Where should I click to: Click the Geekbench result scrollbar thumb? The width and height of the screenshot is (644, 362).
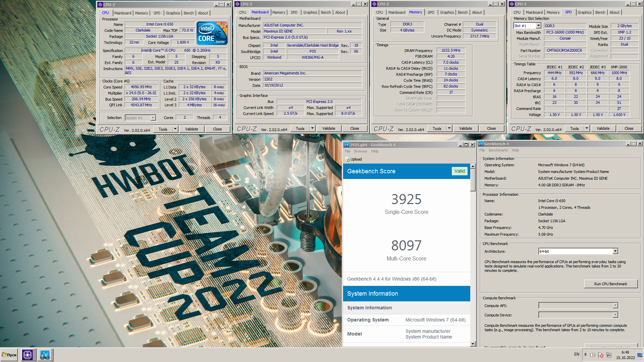[473, 180]
